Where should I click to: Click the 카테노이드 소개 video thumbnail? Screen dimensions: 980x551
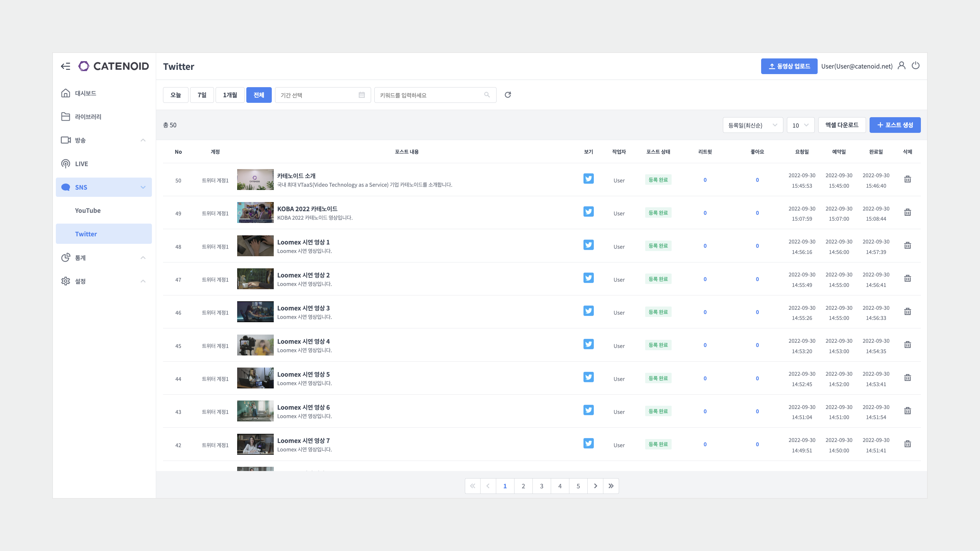click(255, 180)
